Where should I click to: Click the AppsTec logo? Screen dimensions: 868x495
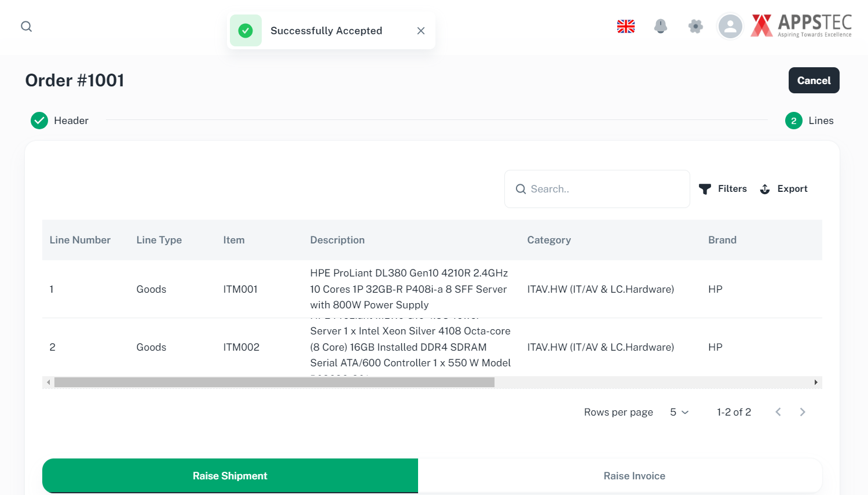click(801, 26)
